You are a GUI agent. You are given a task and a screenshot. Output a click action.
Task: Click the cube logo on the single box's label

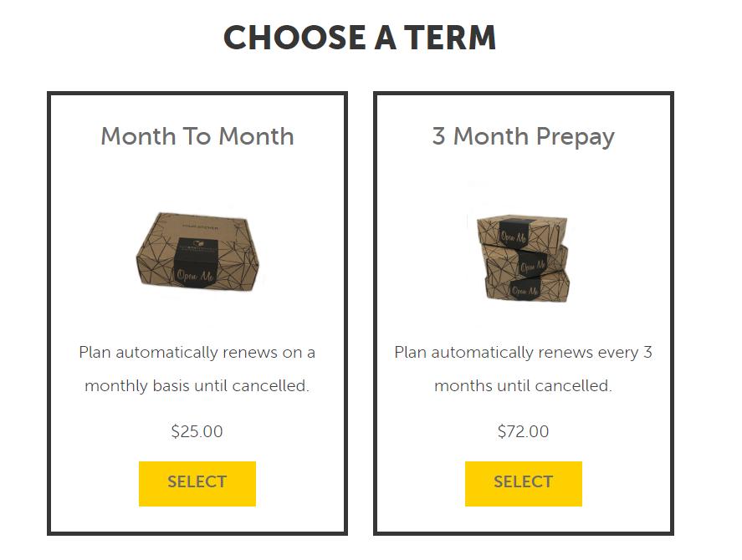(197, 243)
